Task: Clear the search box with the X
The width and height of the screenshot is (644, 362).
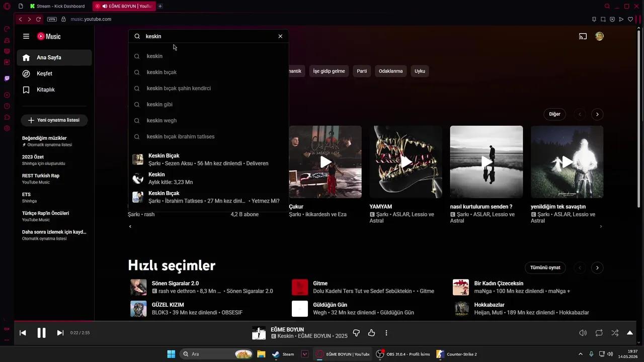Action: pyautogui.click(x=280, y=36)
